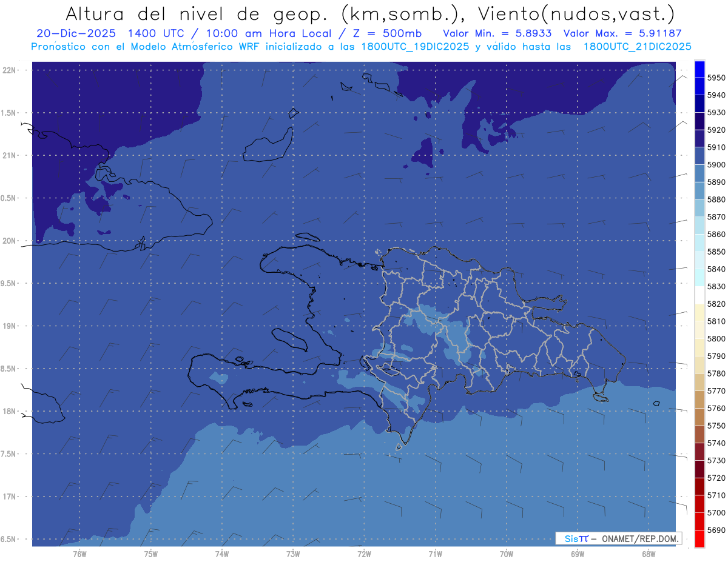The height and width of the screenshot is (562, 728).
Task: Click the 5890 colorbar value
Action: click(x=716, y=182)
